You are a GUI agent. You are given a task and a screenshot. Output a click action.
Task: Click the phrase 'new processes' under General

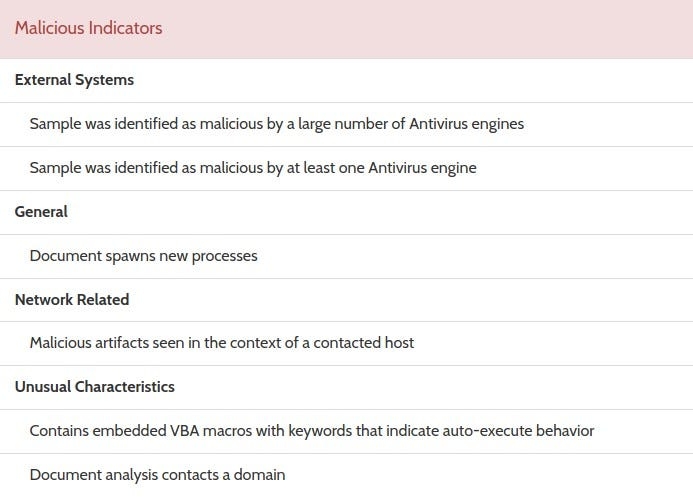point(211,256)
